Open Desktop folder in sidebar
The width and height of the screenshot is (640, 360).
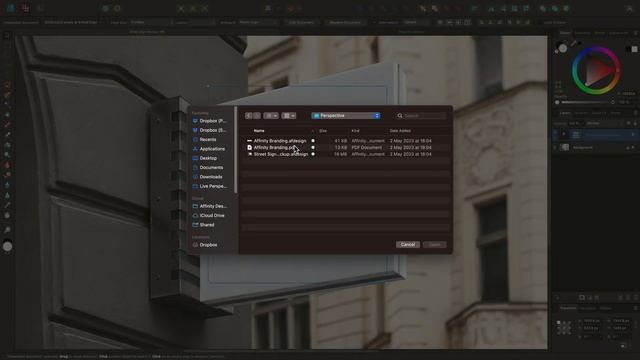click(205, 158)
